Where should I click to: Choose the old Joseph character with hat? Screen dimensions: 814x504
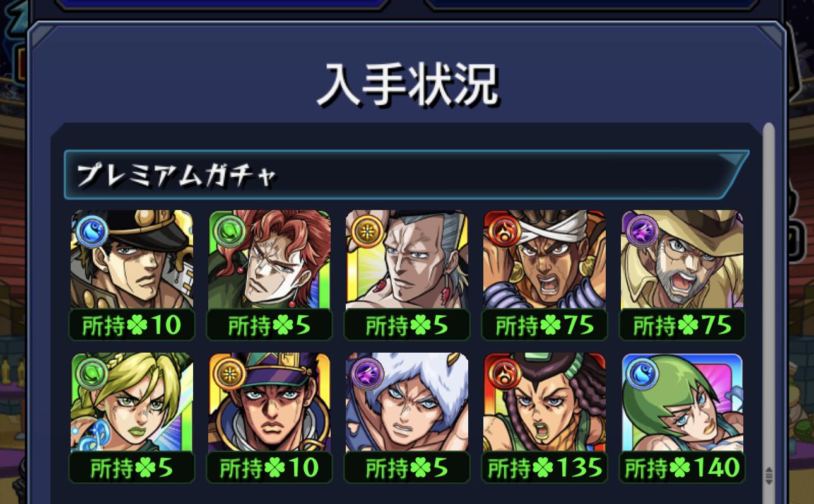click(682, 259)
